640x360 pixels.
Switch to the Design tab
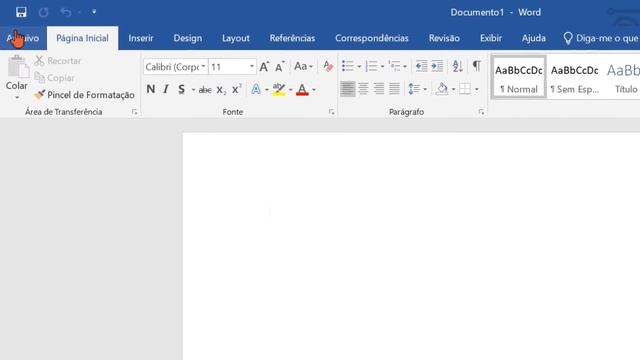coord(187,38)
